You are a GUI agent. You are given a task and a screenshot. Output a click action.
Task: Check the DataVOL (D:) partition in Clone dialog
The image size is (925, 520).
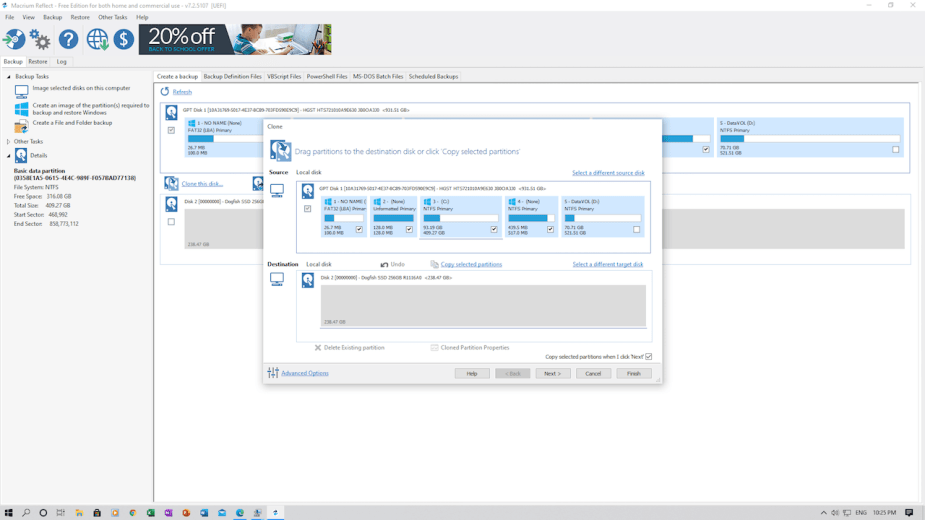(x=636, y=229)
